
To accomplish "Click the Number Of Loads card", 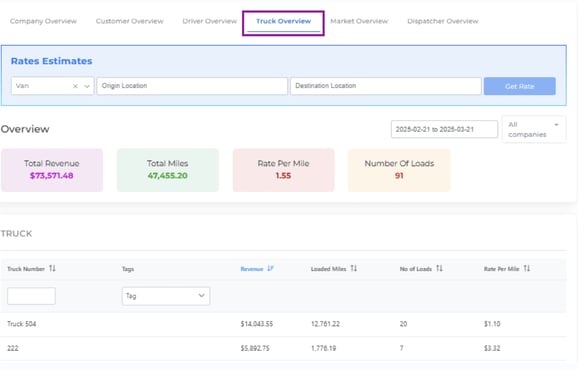I will (399, 170).
